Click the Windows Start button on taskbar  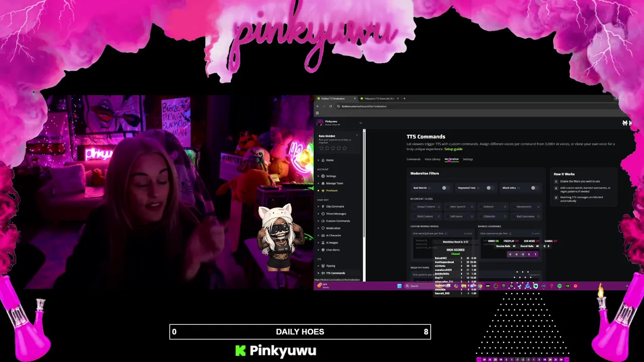click(399, 286)
